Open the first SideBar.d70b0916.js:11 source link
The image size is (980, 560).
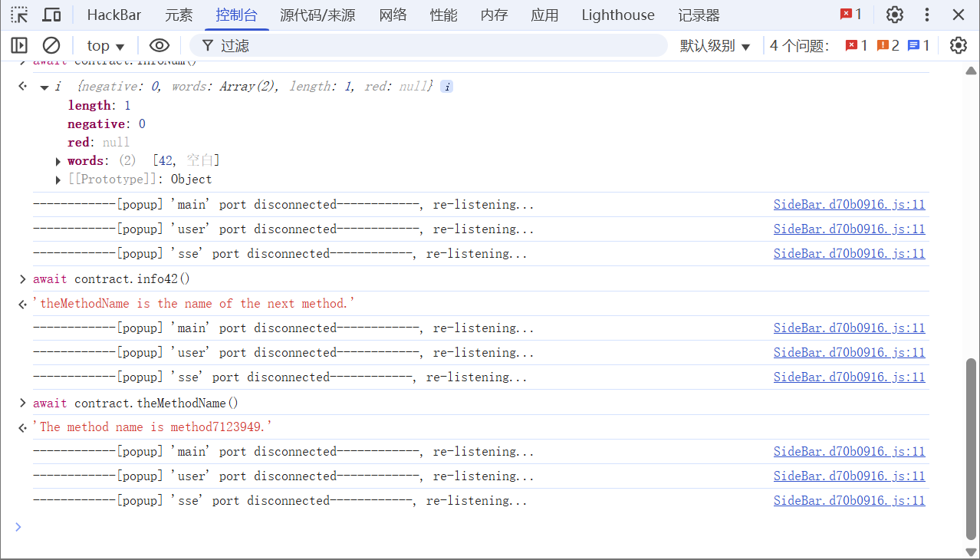pyautogui.click(x=849, y=205)
